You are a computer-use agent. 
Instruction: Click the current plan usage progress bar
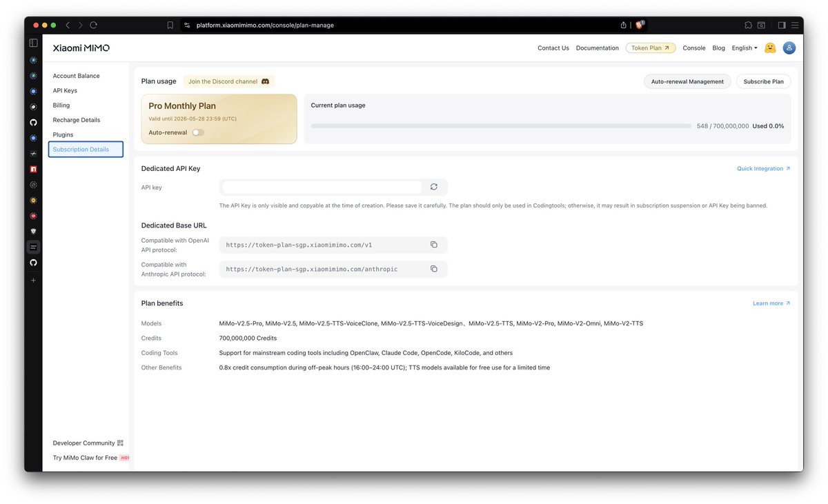pos(501,126)
